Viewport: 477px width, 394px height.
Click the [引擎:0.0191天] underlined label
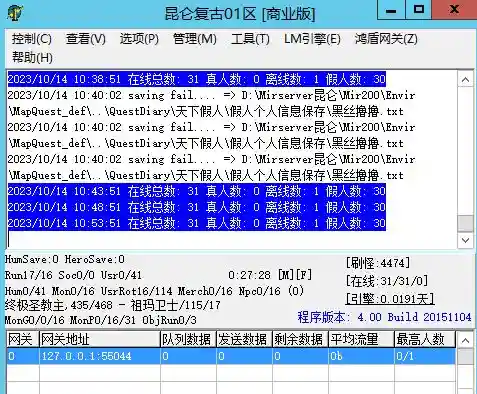[x=390, y=299]
